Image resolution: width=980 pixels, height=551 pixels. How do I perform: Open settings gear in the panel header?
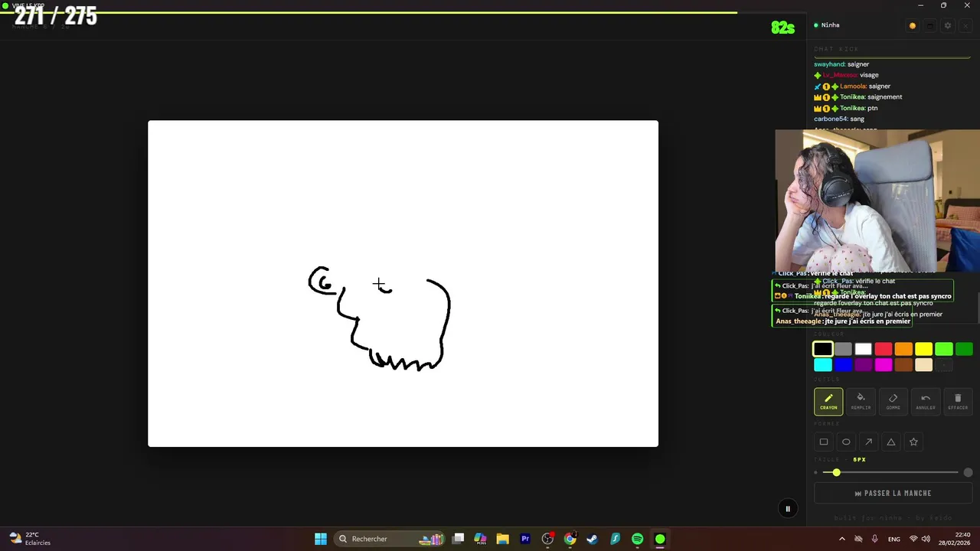[x=947, y=25]
